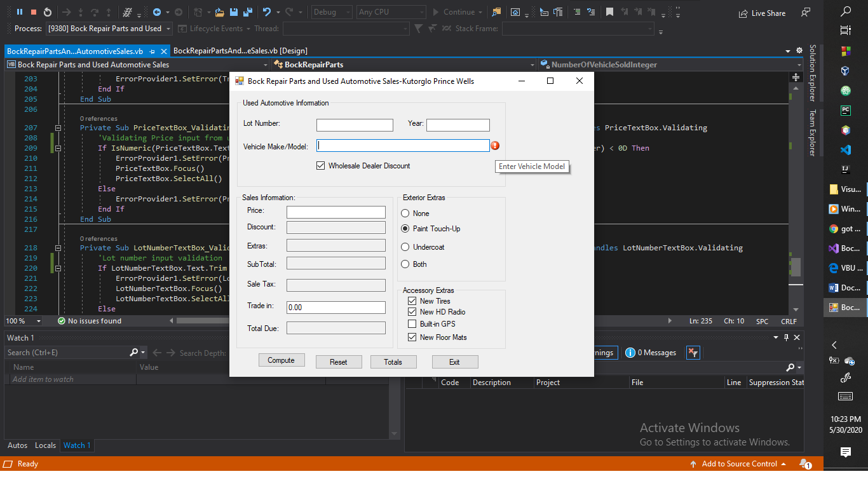The image size is (868, 488).
Task: Open the editor settings gear icon
Action: (x=799, y=51)
